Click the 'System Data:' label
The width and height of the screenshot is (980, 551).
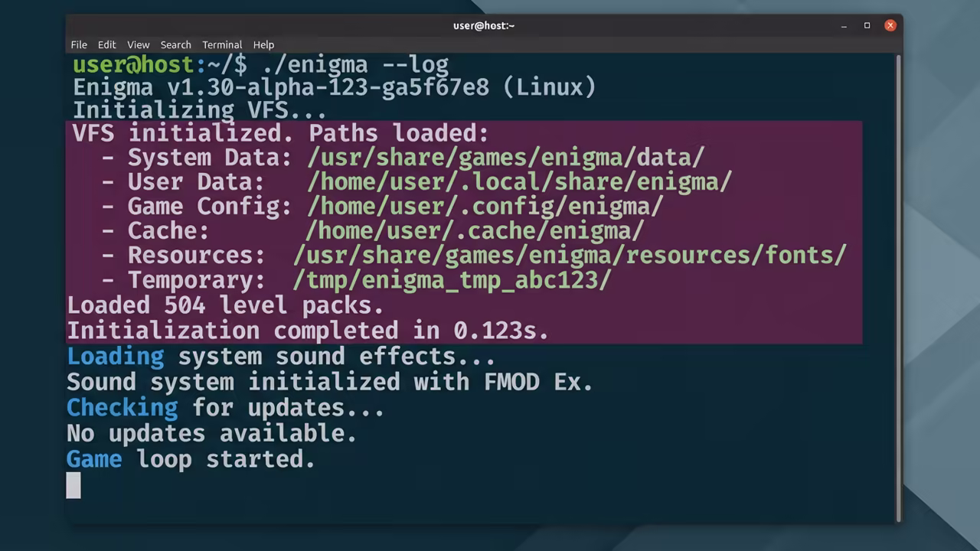tap(210, 158)
